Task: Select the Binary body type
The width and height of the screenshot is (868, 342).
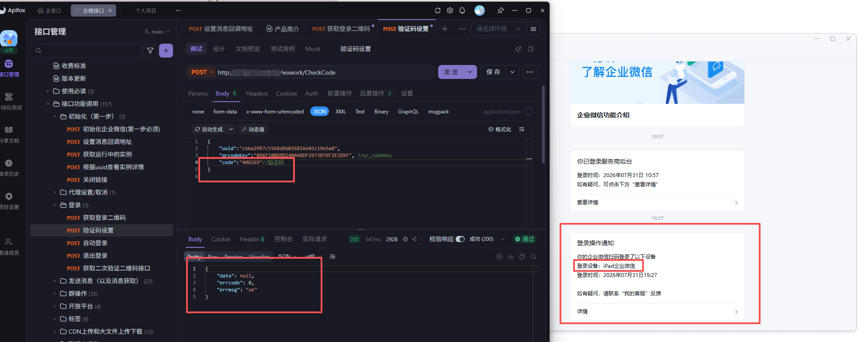Action: (x=381, y=112)
